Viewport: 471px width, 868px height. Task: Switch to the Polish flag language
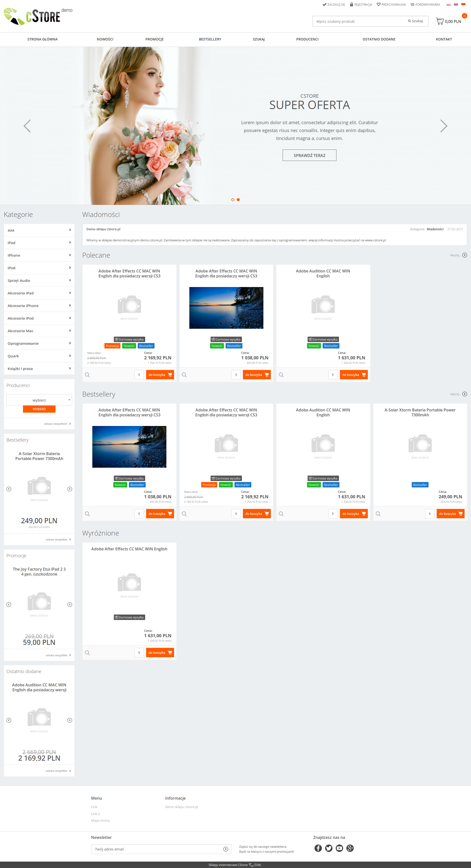tap(449, 4)
